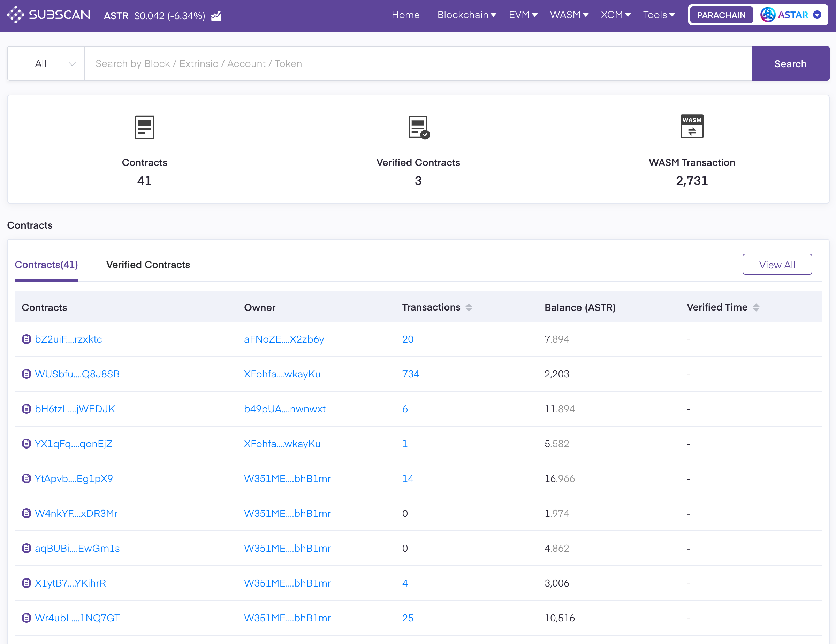The width and height of the screenshot is (836, 644).
Task: Click the purple Search button
Action: (x=790, y=63)
